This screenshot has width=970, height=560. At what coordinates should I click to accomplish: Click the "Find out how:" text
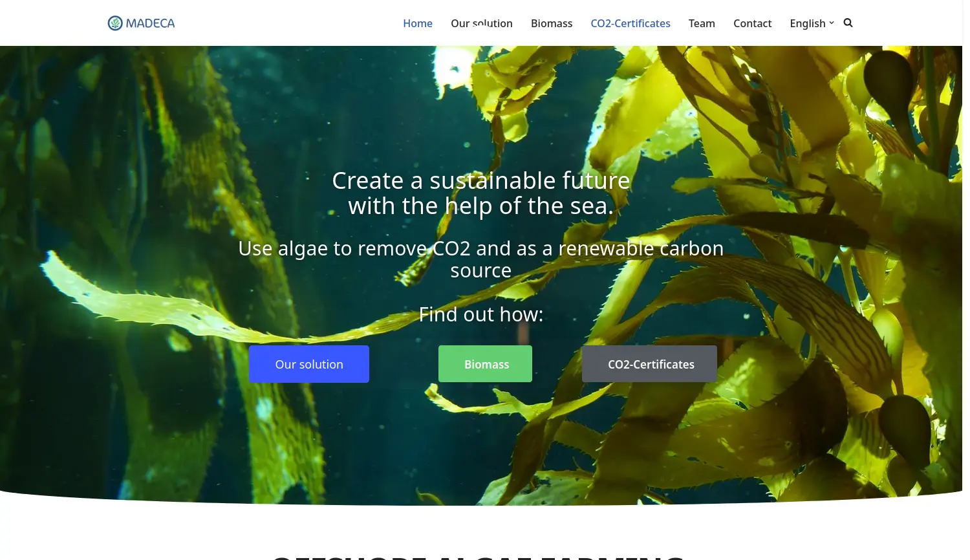click(x=481, y=314)
